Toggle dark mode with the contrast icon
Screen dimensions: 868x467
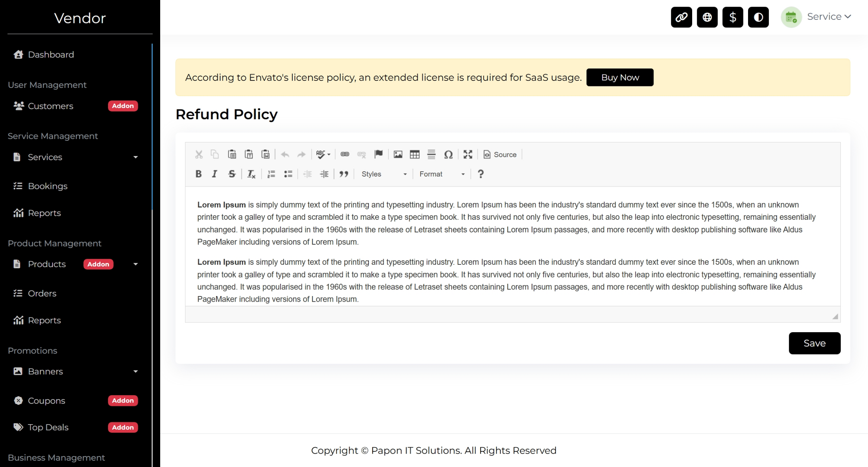[758, 17]
